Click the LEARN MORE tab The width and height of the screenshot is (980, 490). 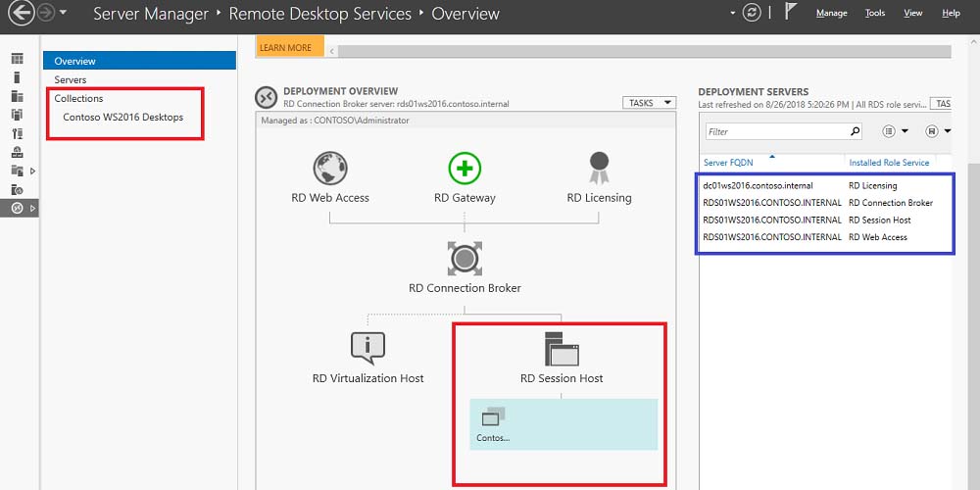click(289, 47)
